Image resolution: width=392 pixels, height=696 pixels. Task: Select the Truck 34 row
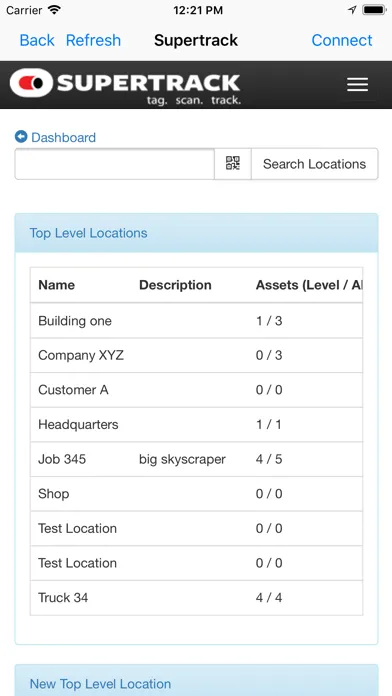coord(196,597)
